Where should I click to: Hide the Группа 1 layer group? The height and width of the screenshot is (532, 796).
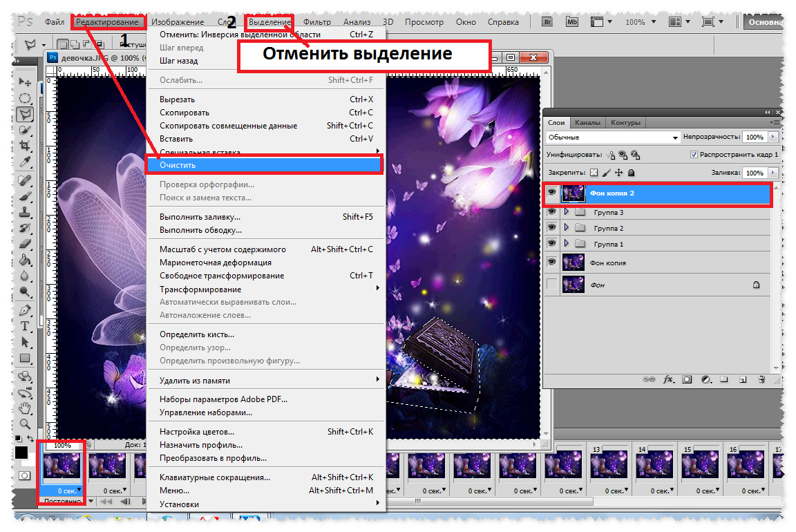coord(552,244)
